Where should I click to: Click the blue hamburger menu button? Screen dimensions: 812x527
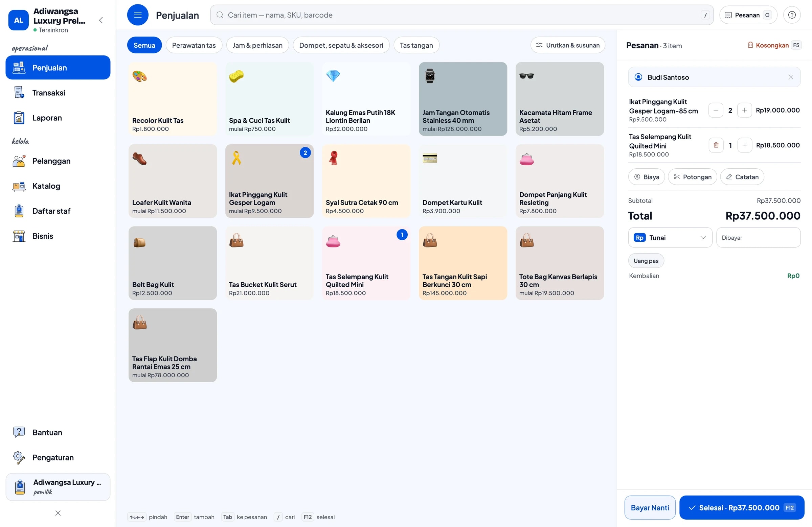tap(137, 15)
